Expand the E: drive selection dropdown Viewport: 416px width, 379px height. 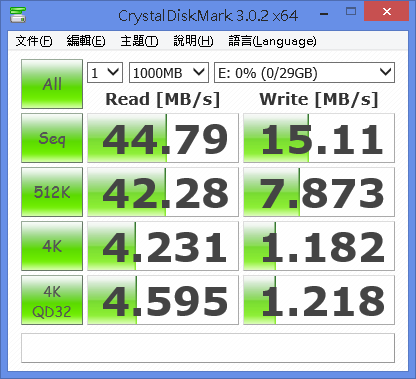coord(304,72)
